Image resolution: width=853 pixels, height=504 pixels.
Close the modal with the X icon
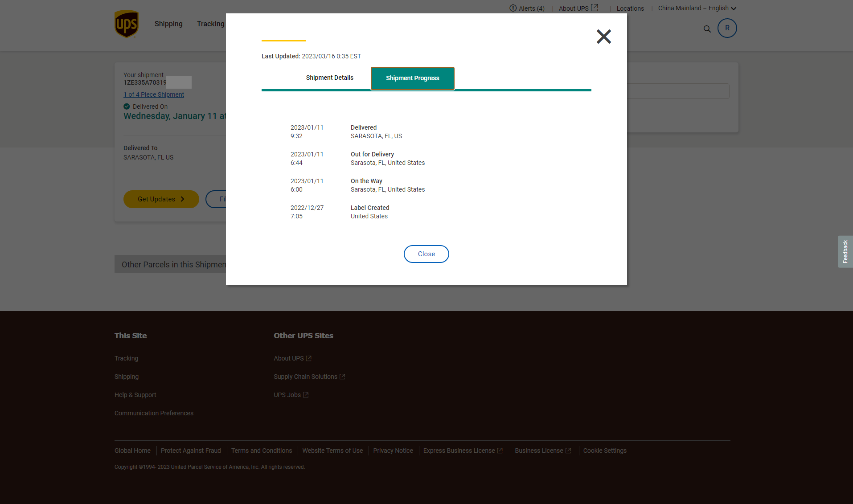(x=603, y=37)
